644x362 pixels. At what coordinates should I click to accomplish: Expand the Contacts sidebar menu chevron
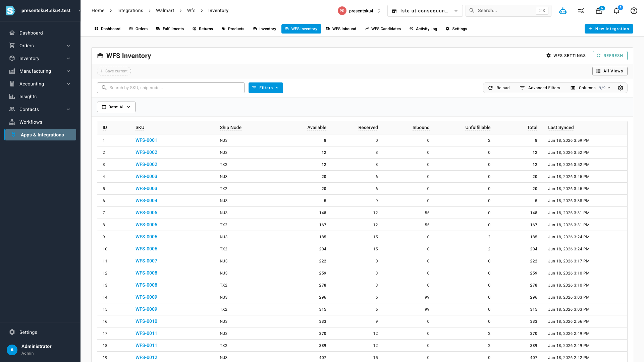[x=68, y=109]
